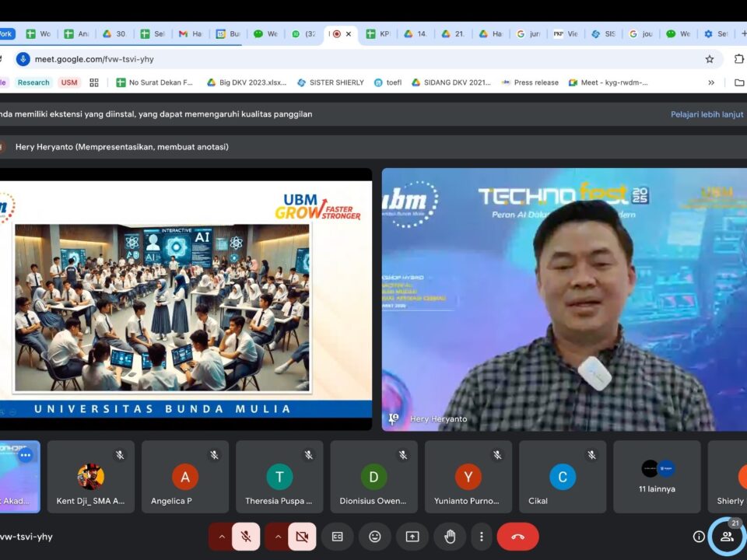Image resolution: width=747 pixels, height=560 pixels.
Task: Toggle the camera on/off button
Action: pos(302,537)
